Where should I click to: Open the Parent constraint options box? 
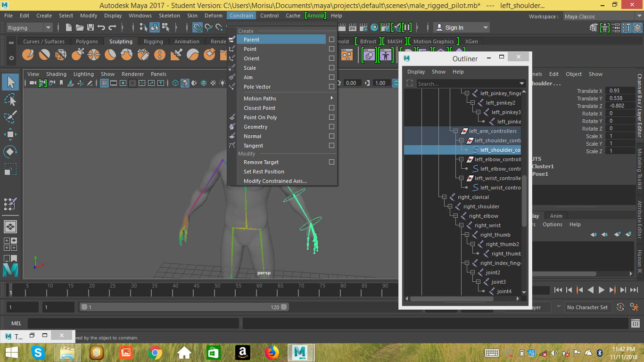coord(331,40)
